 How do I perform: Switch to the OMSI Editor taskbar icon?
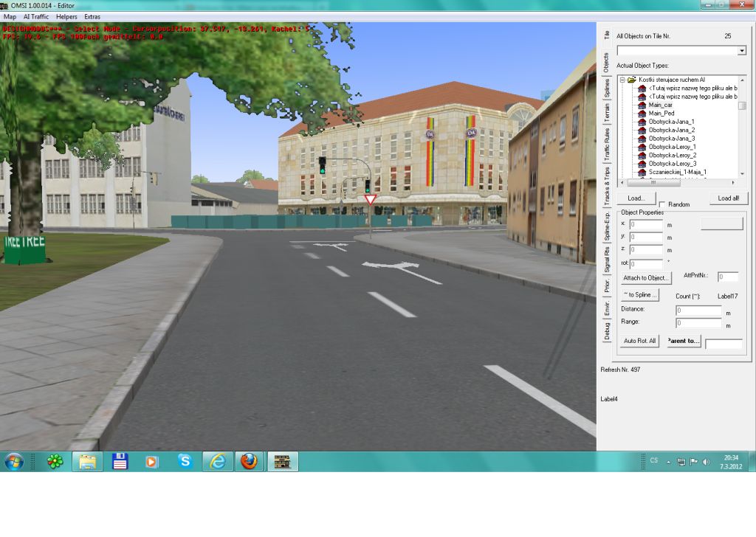(x=282, y=462)
